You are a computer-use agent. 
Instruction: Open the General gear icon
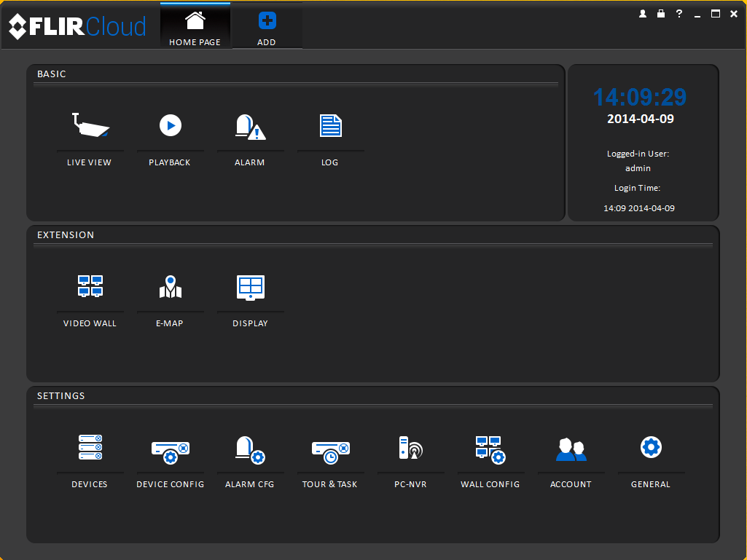(x=652, y=447)
